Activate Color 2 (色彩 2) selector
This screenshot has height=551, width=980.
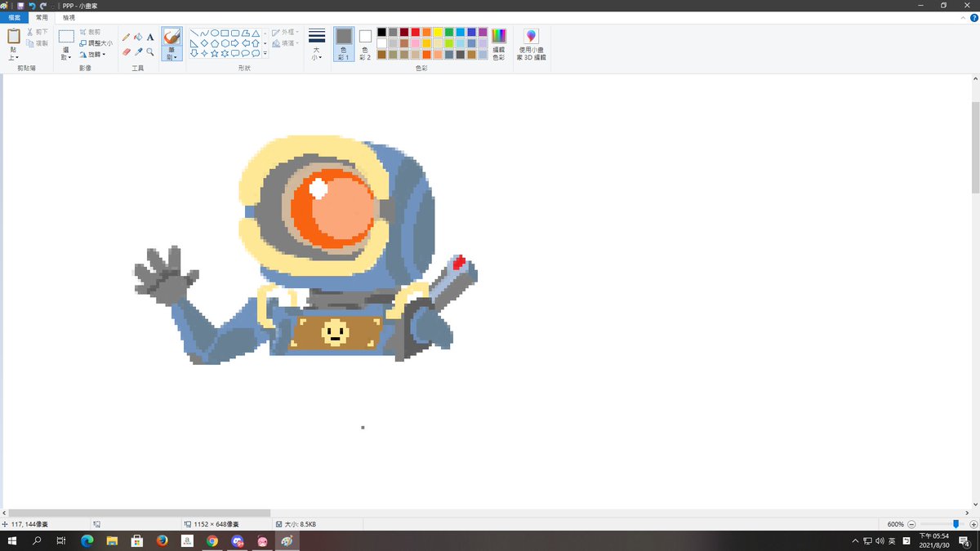365,45
